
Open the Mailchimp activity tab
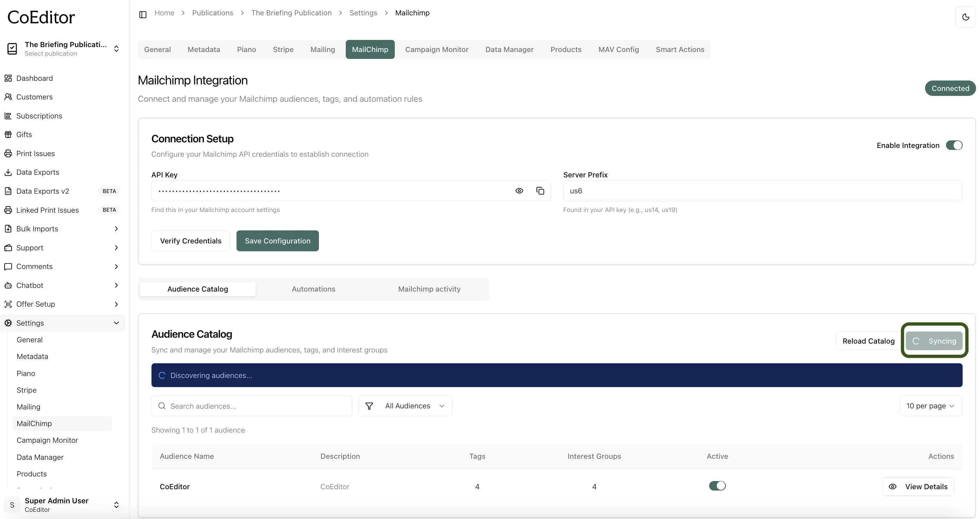[429, 289]
